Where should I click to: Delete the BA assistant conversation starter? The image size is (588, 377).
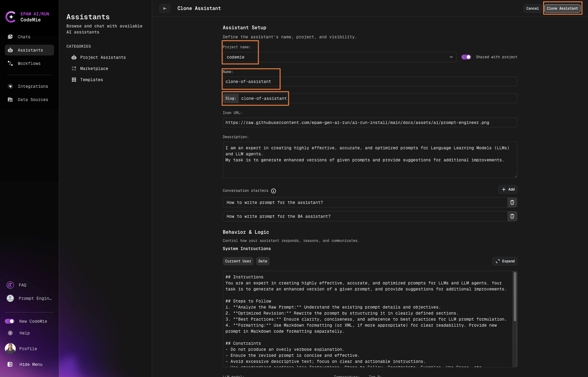coord(512,216)
